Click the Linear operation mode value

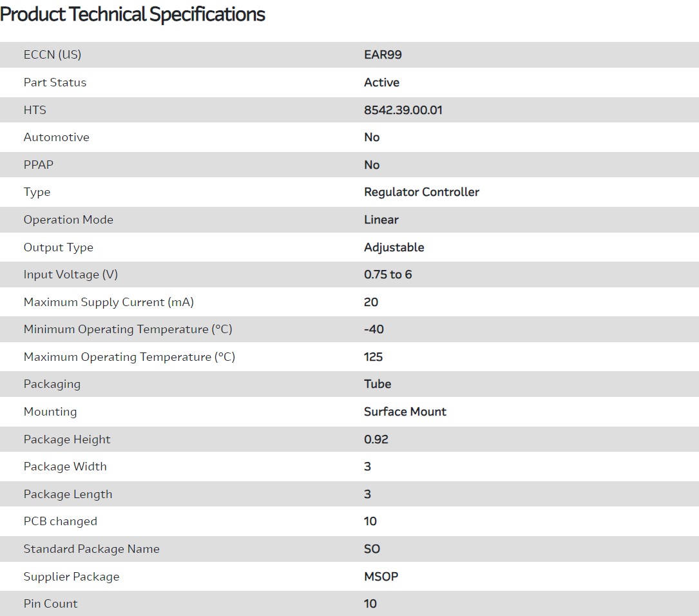(381, 220)
